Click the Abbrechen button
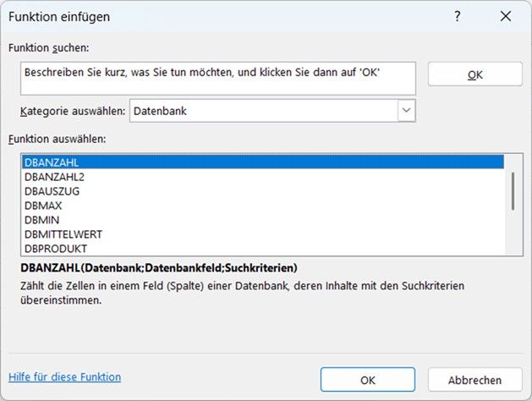This screenshot has height=401, width=532. point(474,380)
